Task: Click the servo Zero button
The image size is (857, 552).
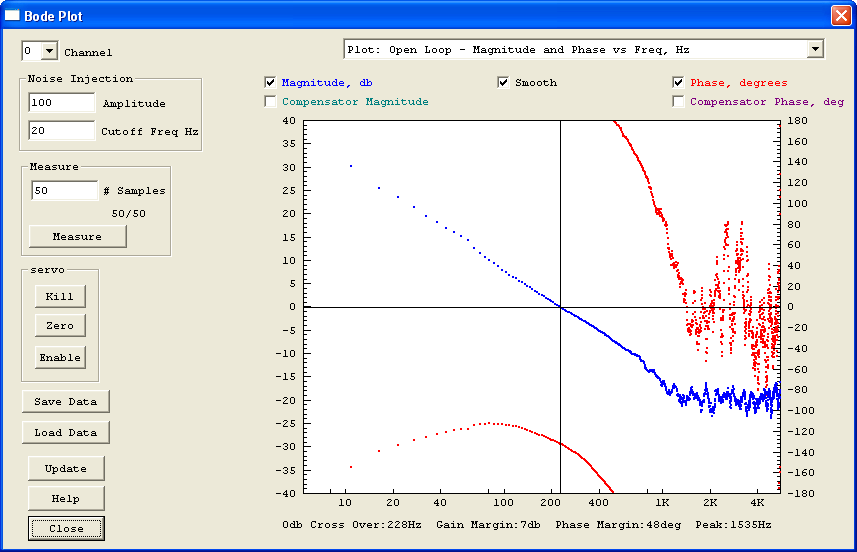Action: (60, 326)
